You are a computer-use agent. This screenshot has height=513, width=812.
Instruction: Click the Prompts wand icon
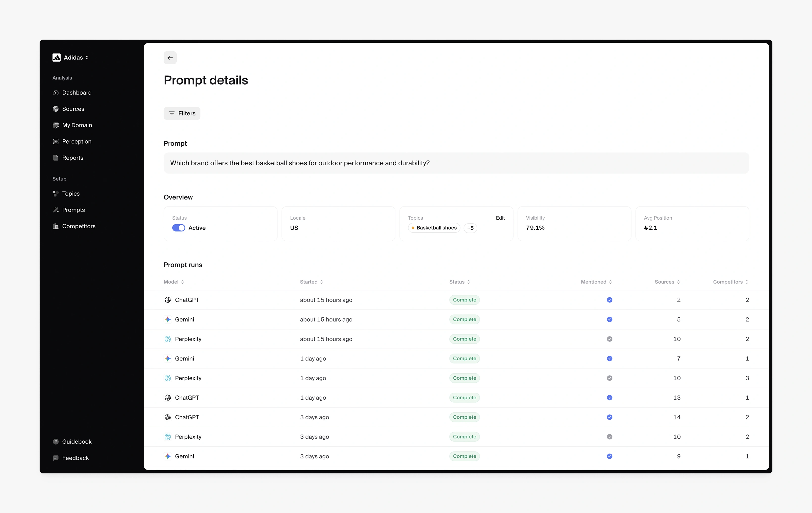pyautogui.click(x=56, y=210)
